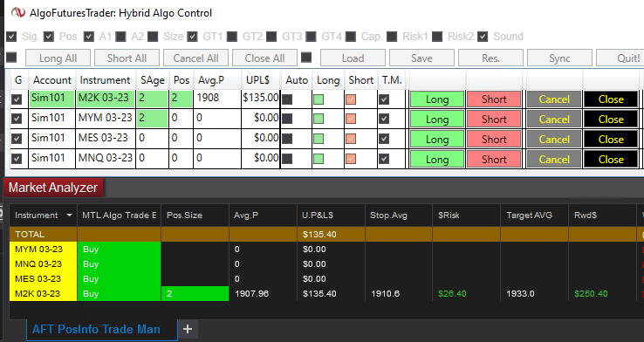
Task: Click red Short button for M2K 03-23
Action: pyautogui.click(x=494, y=99)
